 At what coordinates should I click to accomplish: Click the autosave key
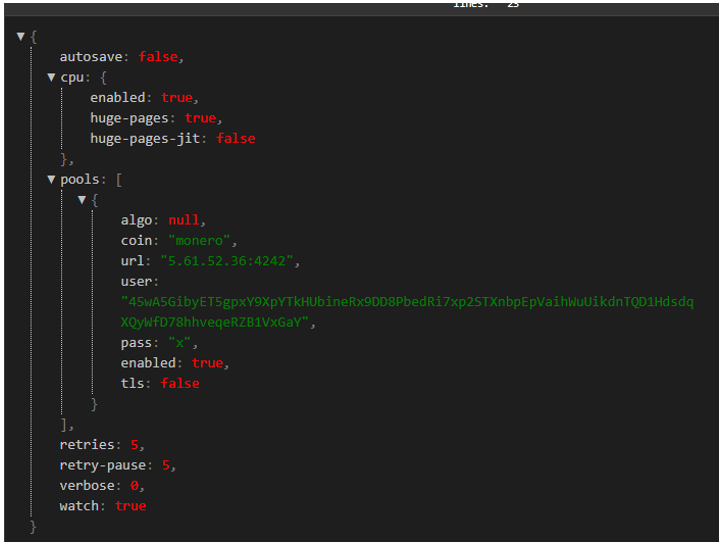click(x=91, y=57)
